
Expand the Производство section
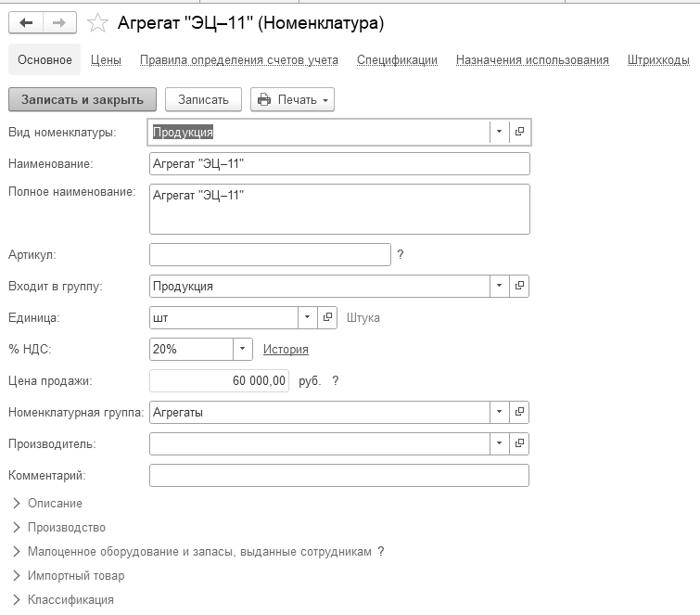coord(59,528)
